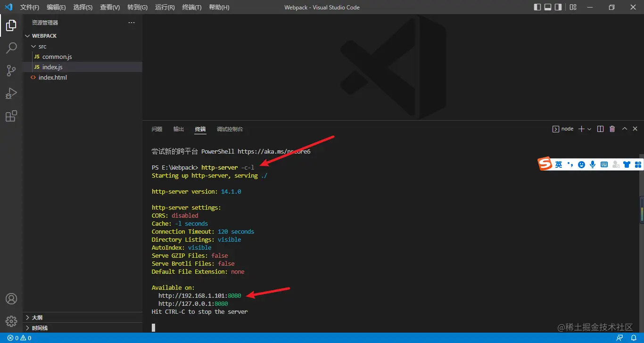Kill terminal with the trash icon
This screenshot has width=644, height=343.
tap(612, 129)
